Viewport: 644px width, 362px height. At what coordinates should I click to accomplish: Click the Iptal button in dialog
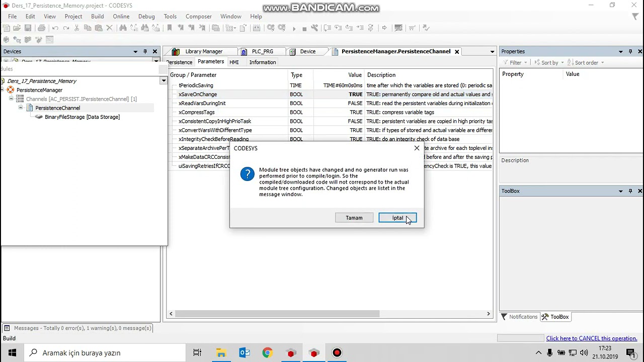click(397, 218)
